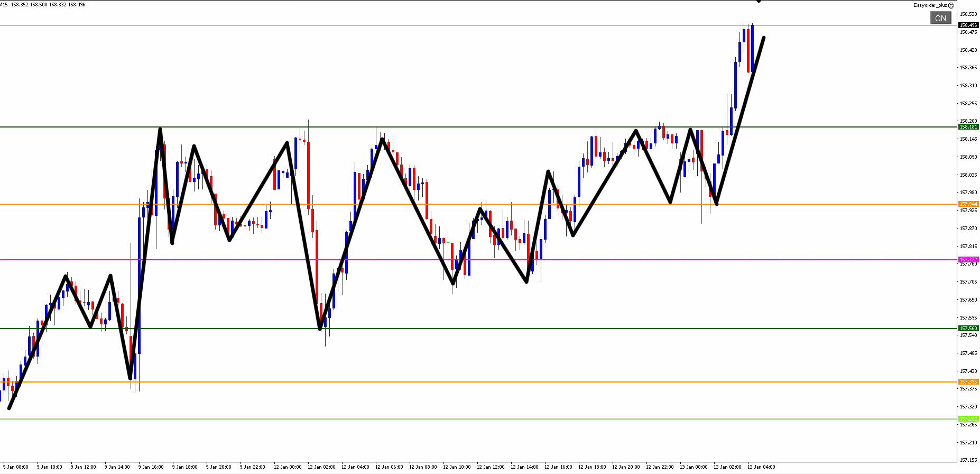980x474 pixels.
Task: Click the 157.320 price scale value
Action: [968, 407]
